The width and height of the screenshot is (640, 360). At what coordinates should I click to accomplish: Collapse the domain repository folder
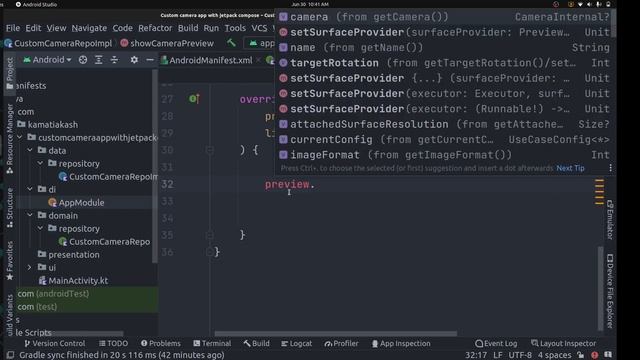pyautogui.click(x=40, y=229)
